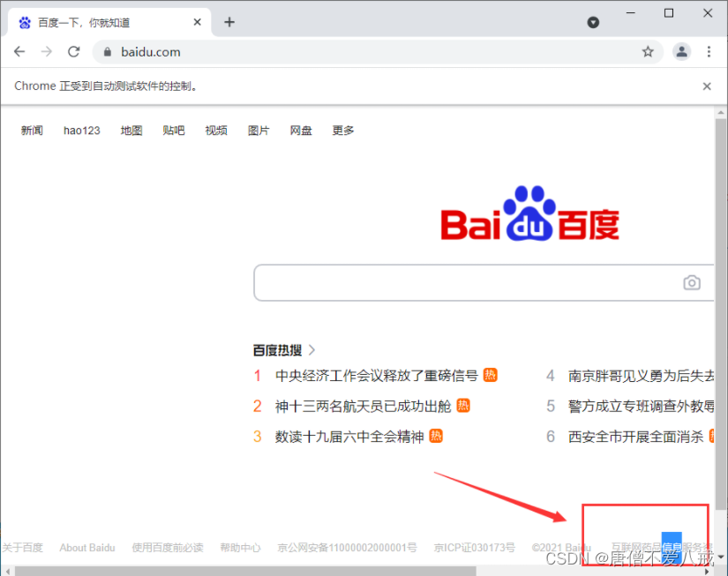
Task: Go back with the browser back arrow
Action: coord(19,51)
